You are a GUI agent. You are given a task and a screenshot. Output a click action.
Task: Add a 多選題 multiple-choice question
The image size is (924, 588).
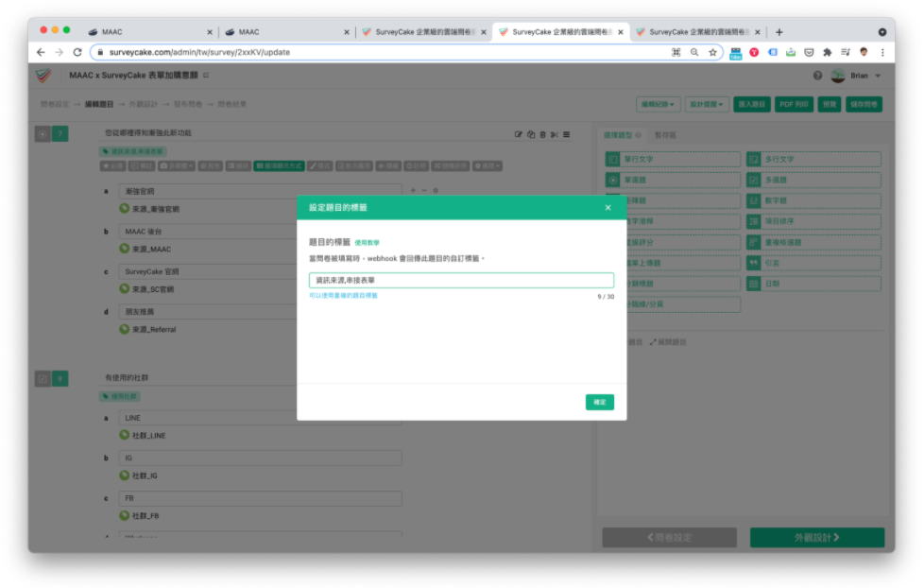(813, 180)
